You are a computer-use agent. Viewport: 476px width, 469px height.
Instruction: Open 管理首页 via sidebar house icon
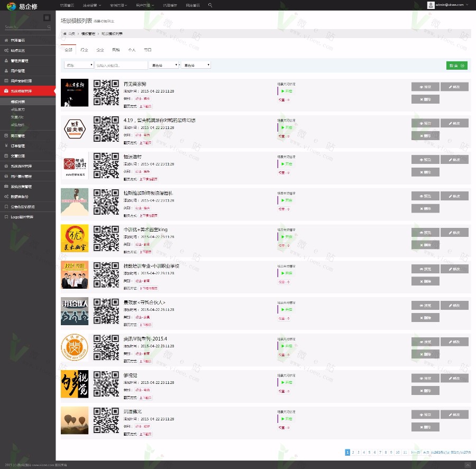pyautogui.click(x=28, y=40)
